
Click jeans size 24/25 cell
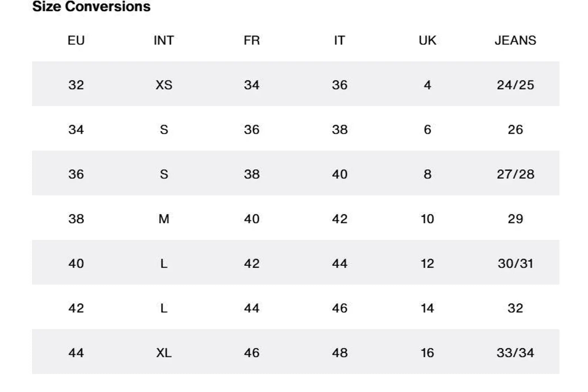tap(515, 85)
